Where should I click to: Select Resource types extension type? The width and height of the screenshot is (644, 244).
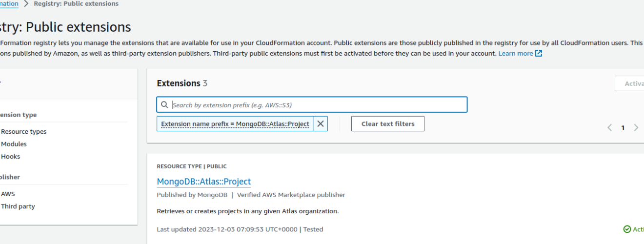click(x=23, y=132)
